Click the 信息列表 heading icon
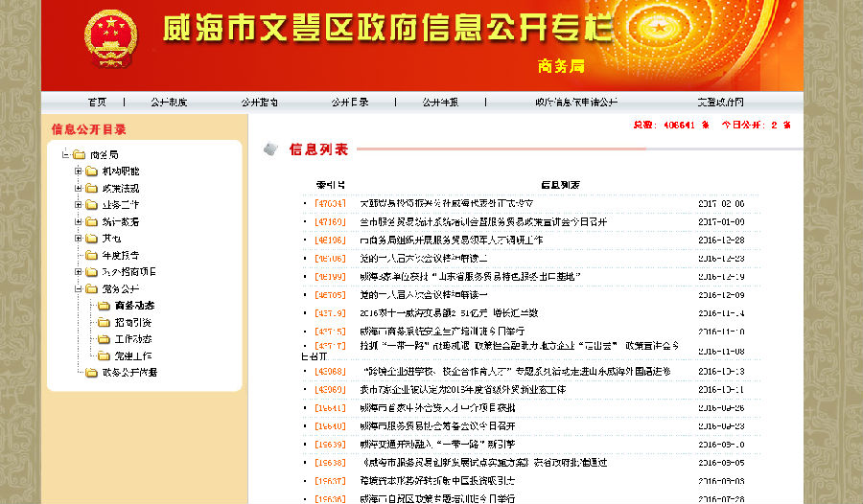Image resolution: width=863 pixels, height=504 pixels. pyautogui.click(x=271, y=149)
